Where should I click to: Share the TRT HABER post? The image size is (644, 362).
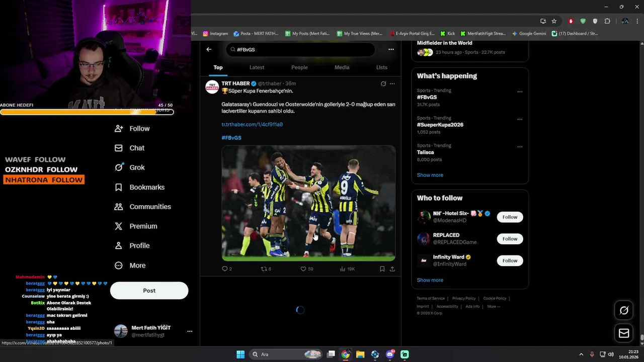point(392,269)
